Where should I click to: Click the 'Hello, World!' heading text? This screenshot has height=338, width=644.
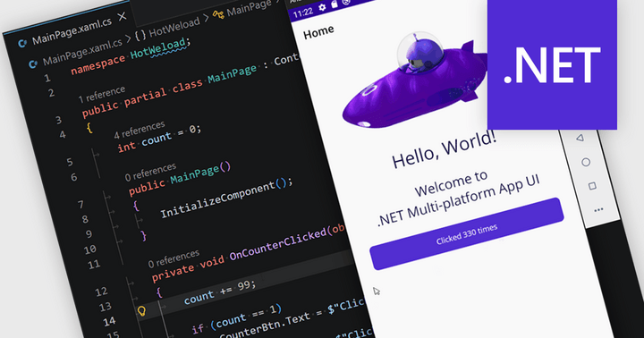coord(444,150)
